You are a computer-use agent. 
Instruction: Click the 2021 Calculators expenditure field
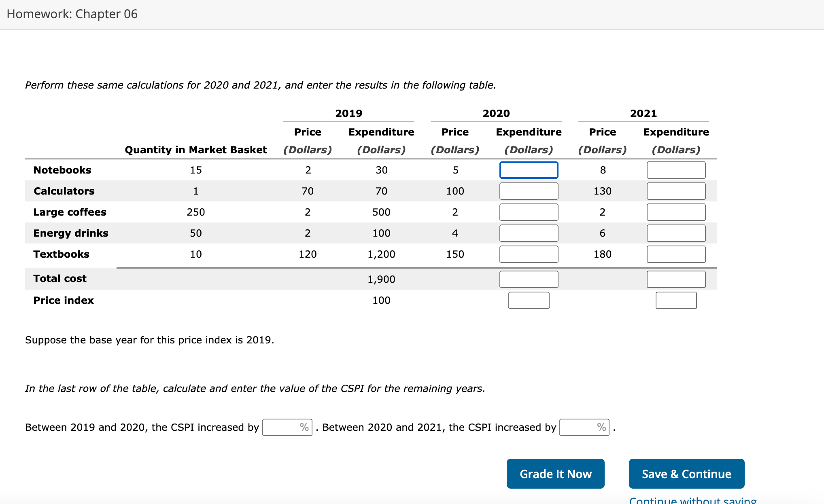coord(676,191)
